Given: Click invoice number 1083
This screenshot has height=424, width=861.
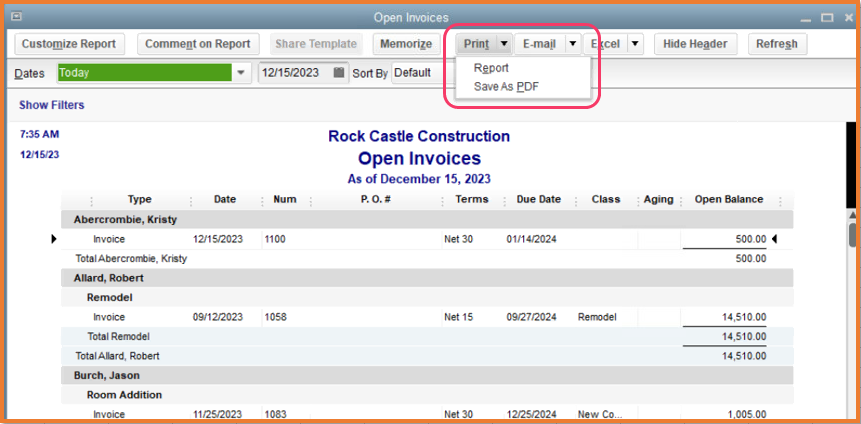Looking at the screenshot, I should (275, 414).
